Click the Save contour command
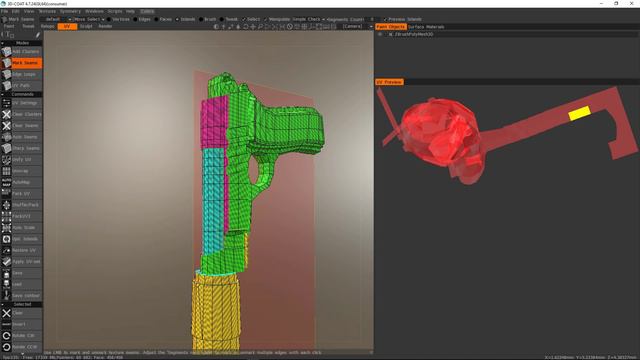Screen dimensions: 640x360 click(x=22, y=296)
